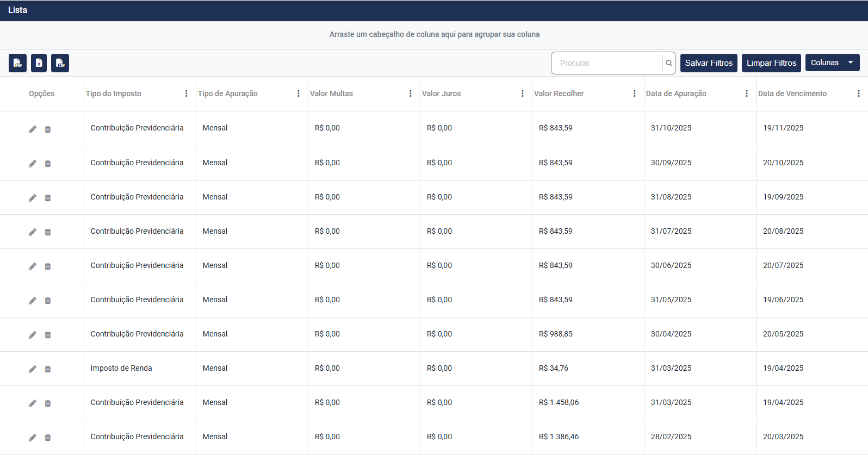Open Tipo do Imposto column menu
Image resolution: width=868 pixels, height=455 pixels.
coord(186,94)
